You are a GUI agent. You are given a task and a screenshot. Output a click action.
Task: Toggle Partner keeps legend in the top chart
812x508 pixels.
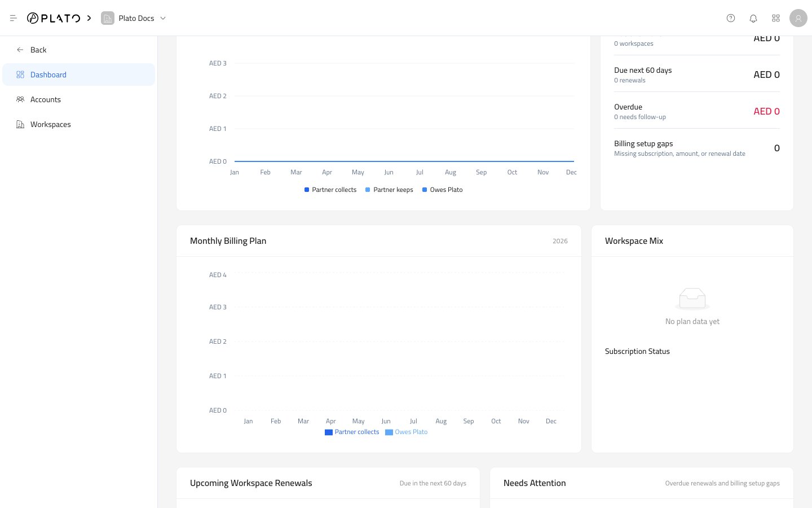coord(389,190)
